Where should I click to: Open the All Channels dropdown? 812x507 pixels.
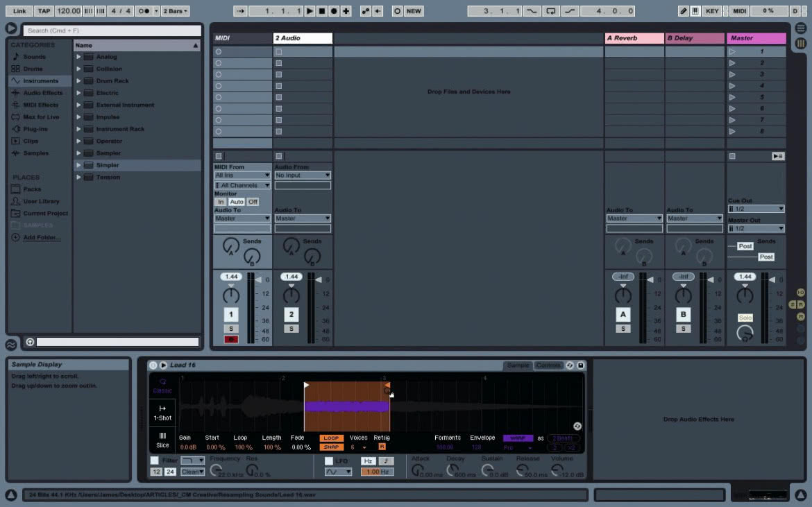click(242, 185)
